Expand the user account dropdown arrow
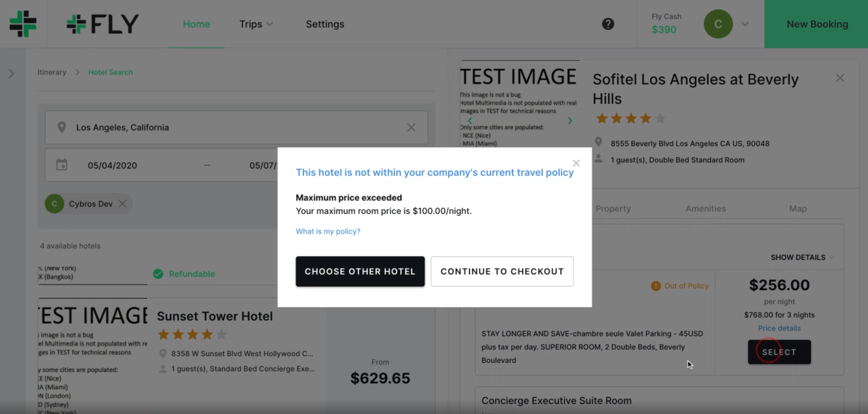Image resolution: width=868 pixels, height=414 pixels. (x=745, y=24)
